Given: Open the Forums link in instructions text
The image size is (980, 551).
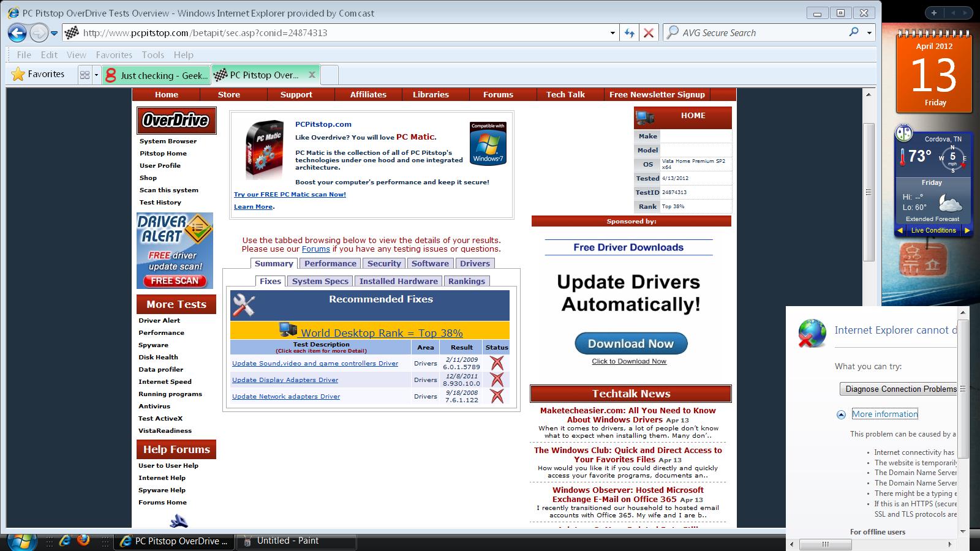Looking at the screenshot, I should pos(316,249).
